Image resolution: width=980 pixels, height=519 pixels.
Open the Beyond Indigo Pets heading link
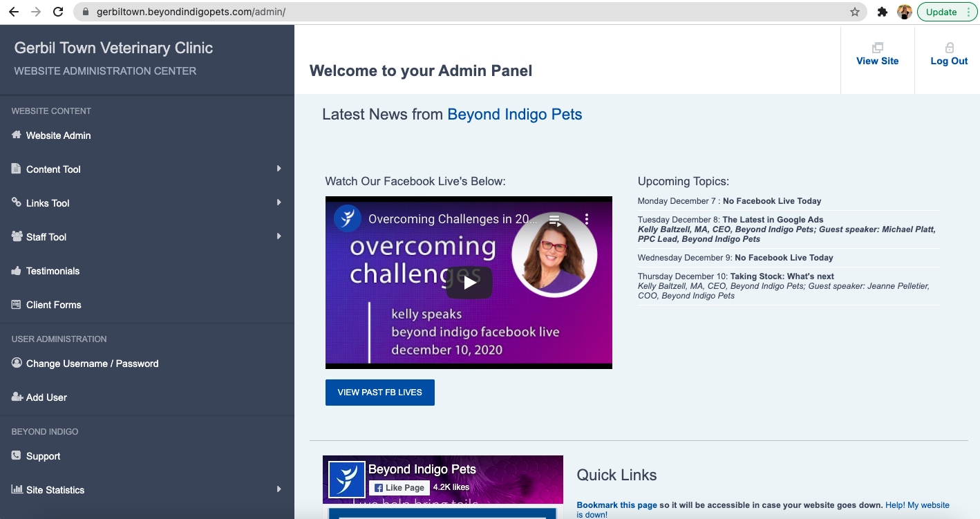point(515,115)
